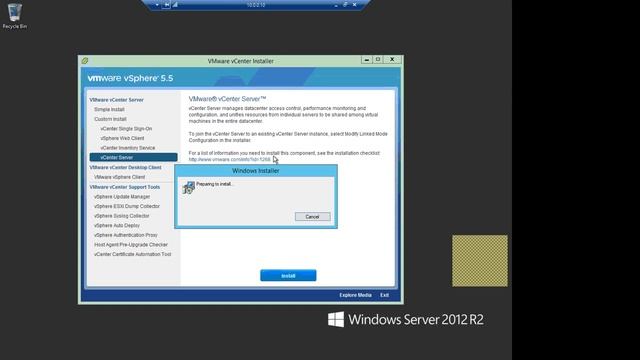This screenshot has height=360, width=640.
Task: Click the VMware vCenter Installer title bar icon
Action: point(85,61)
